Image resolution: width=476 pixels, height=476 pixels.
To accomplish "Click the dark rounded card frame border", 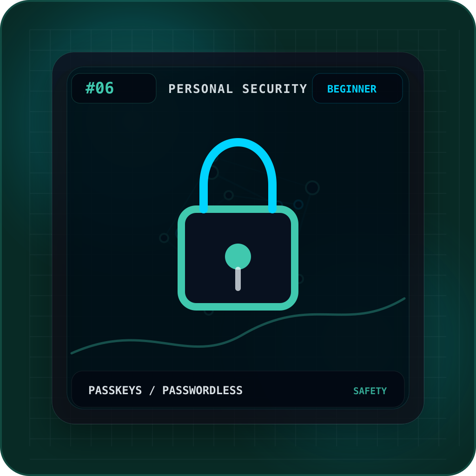I will [59, 238].
